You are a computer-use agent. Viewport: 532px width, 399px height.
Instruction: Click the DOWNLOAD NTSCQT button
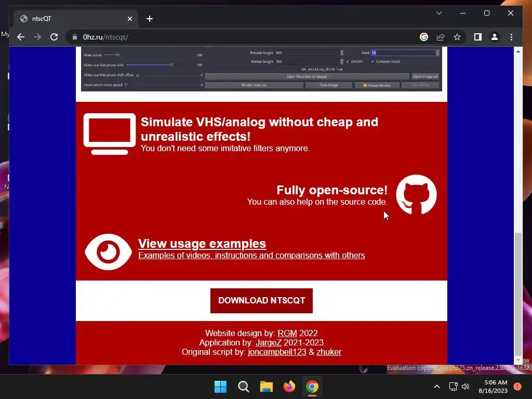[x=261, y=301]
